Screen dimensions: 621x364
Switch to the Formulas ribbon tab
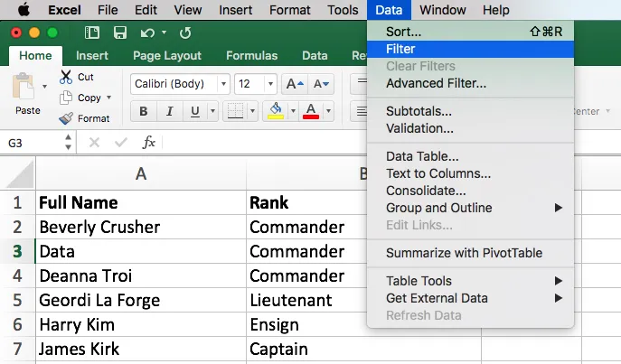[251, 55]
